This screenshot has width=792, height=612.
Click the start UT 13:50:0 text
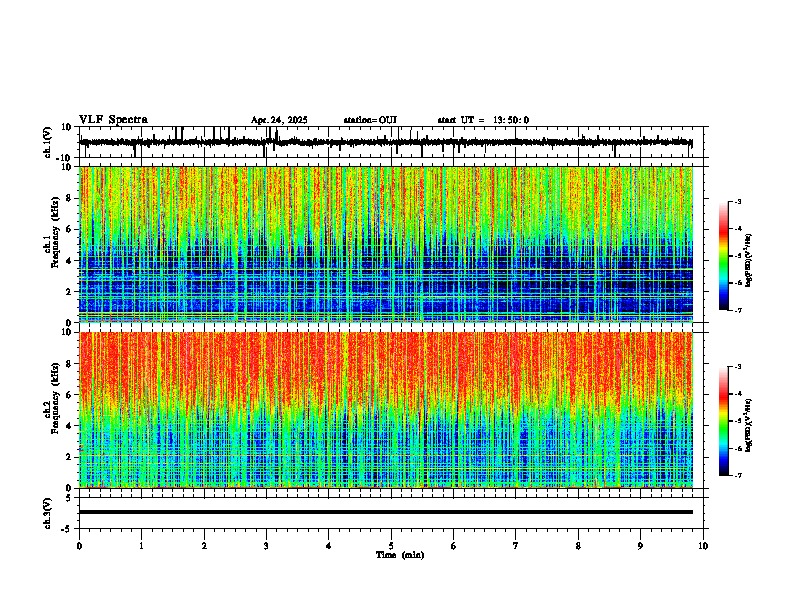(483, 120)
